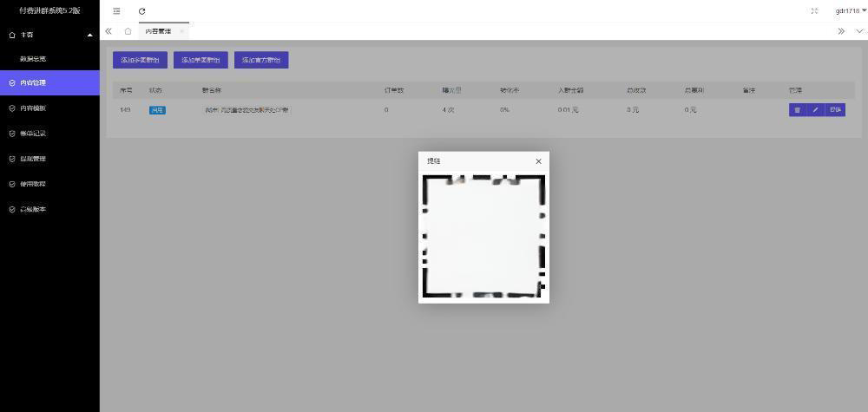Viewport: 868px width, 412px height.
Task: Click the 4 次 exposure value
Action: [449, 110]
